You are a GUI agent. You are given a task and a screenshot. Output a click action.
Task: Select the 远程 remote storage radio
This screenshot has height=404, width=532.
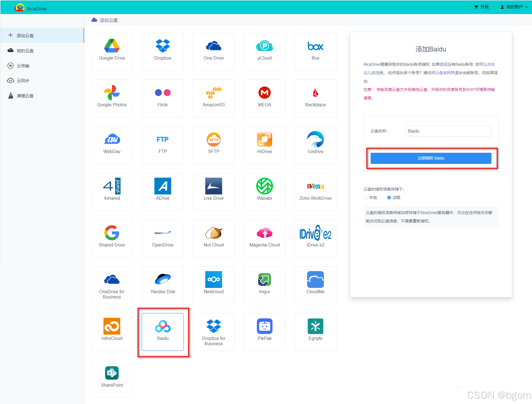coord(389,198)
